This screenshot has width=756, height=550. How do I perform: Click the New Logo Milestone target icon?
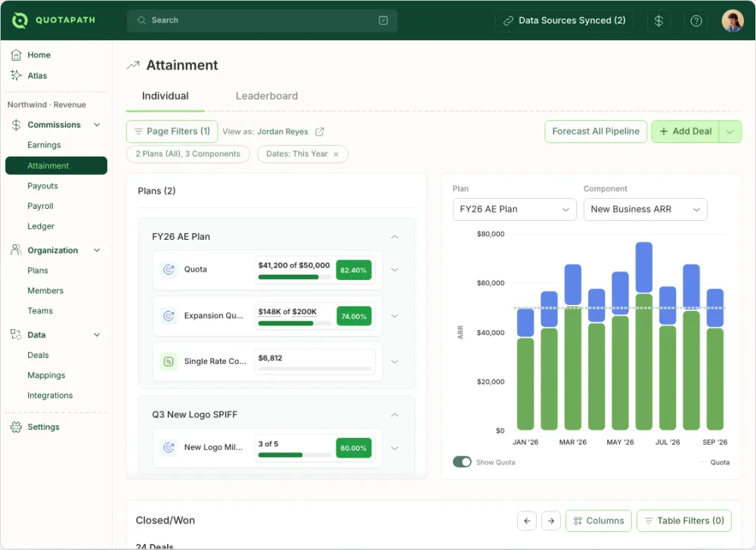pyautogui.click(x=169, y=447)
